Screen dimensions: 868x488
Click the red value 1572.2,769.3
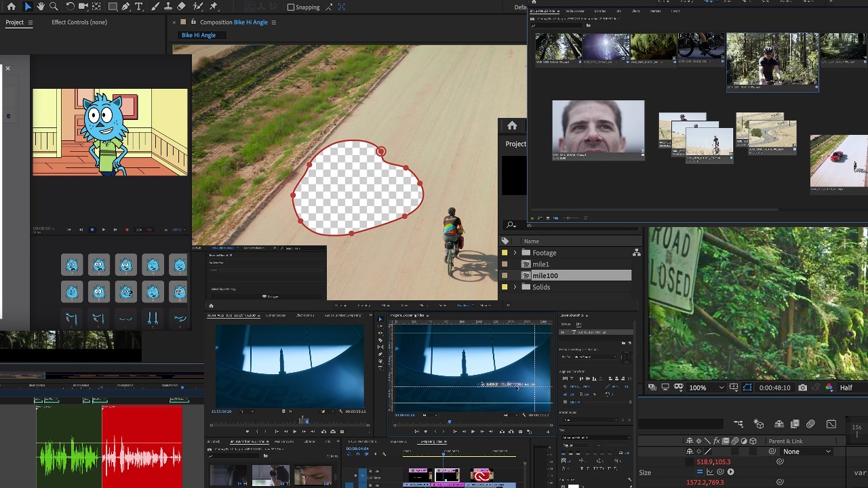(705, 483)
